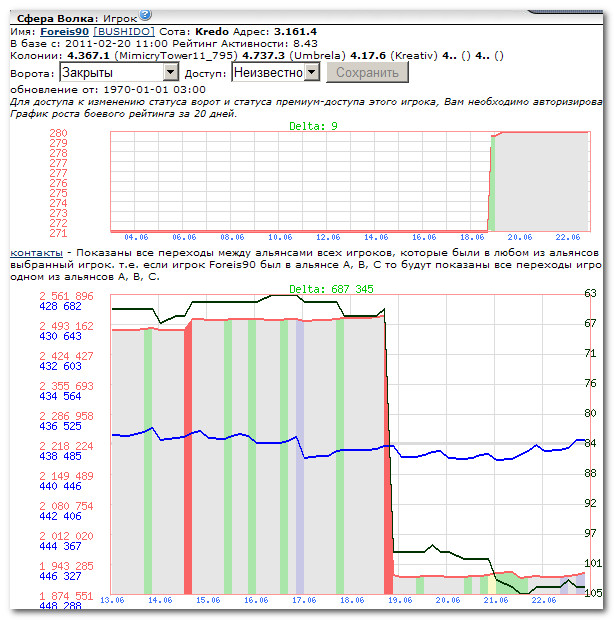Click the 20.06 date label on rating chart

click(520, 237)
